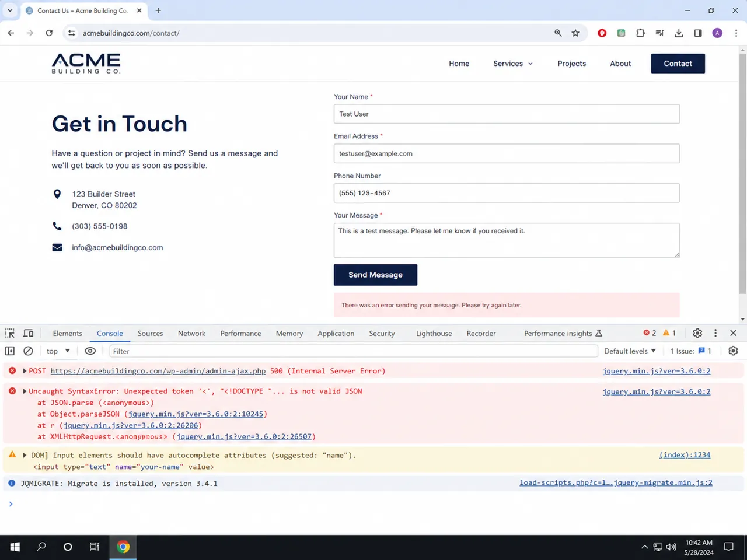Reload the page with the refresh icon
This screenshot has height=560, width=747.
(49, 33)
